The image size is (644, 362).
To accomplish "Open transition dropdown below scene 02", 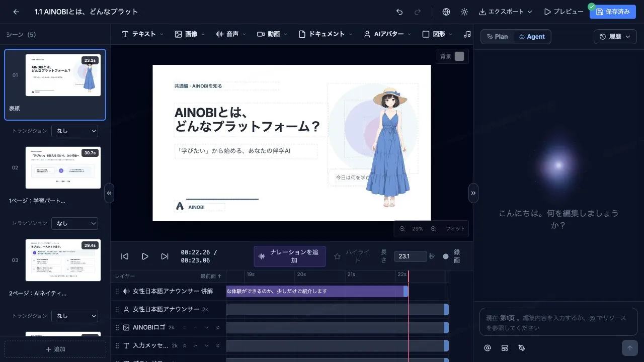I will click(x=74, y=223).
